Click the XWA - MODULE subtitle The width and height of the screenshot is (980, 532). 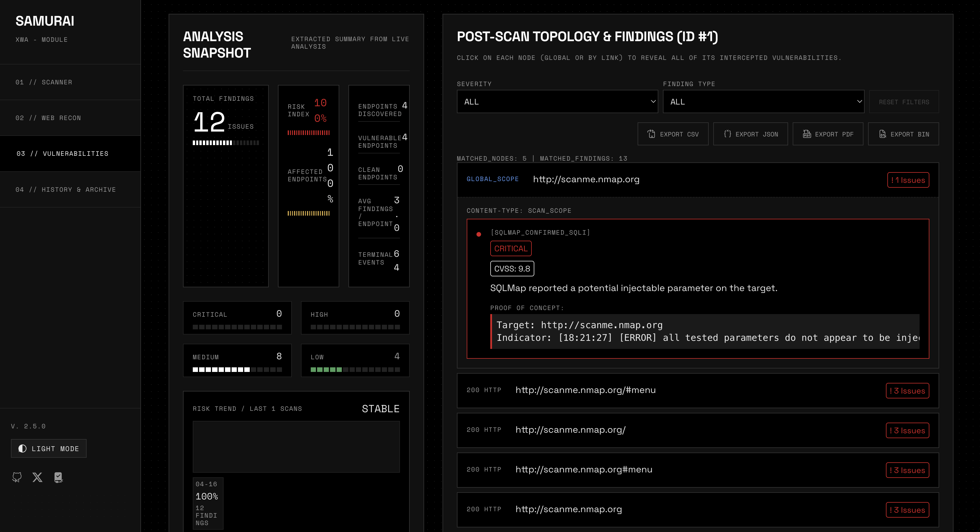[41, 39]
